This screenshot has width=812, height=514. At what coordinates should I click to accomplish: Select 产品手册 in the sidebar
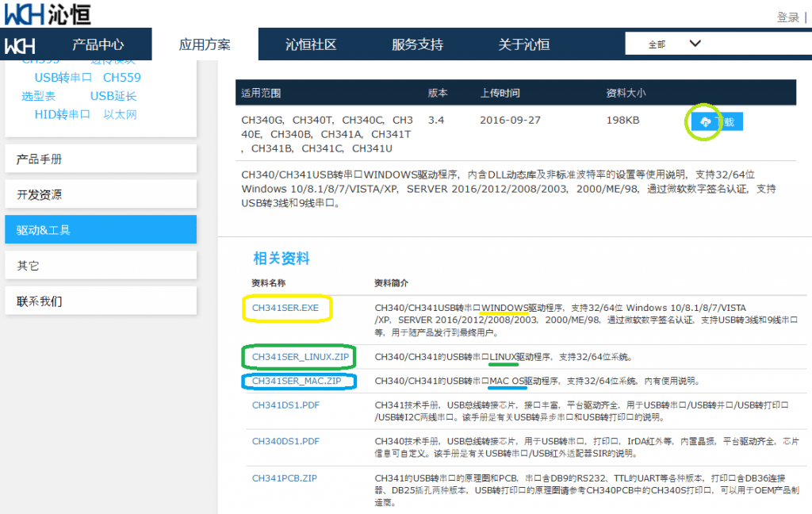pyautogui.click(x=100, y=159)
